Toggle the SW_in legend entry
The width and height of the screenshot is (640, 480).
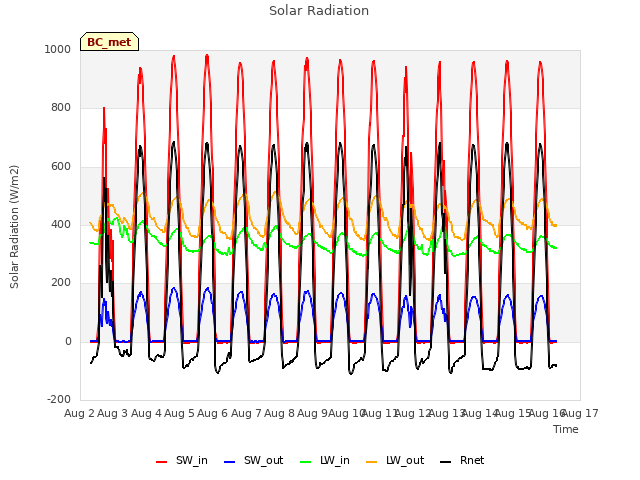coord(182,460)
